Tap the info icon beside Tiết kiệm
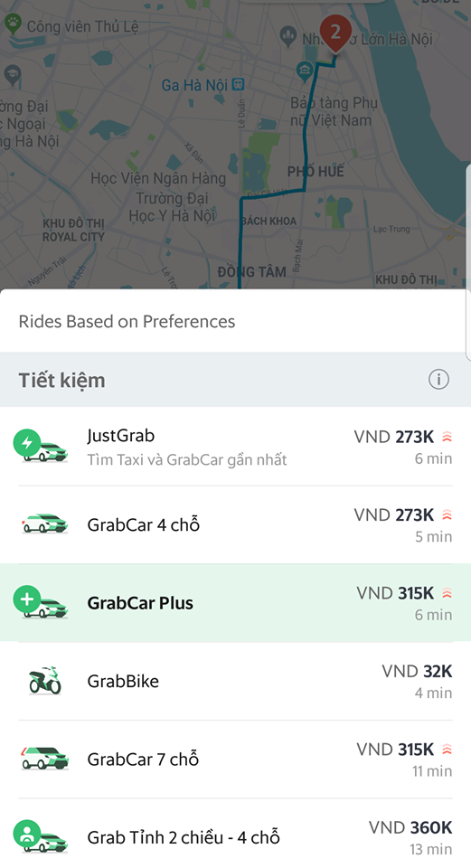 (438, 380)
